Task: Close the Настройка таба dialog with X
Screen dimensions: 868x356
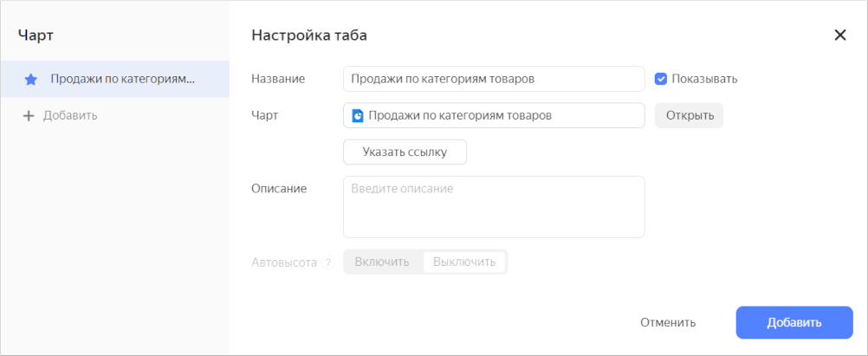Action: point(839,36)
